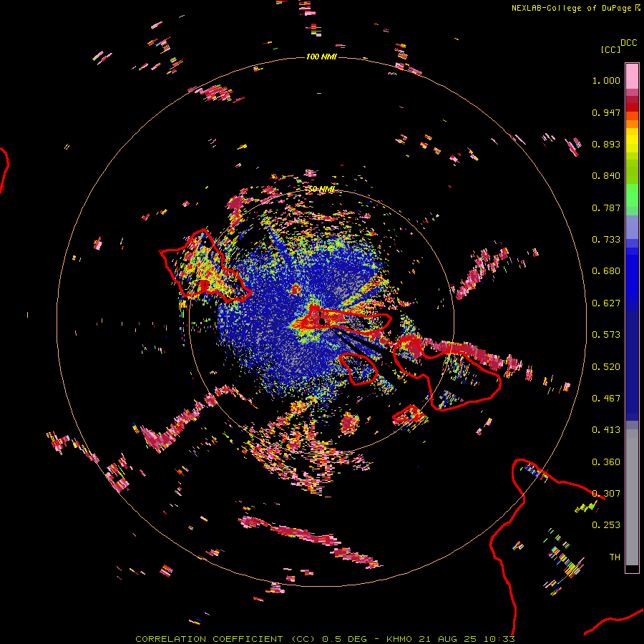Click the black radar site dot at center
This screenshot has height=644, width=644.
pos(322,321)
